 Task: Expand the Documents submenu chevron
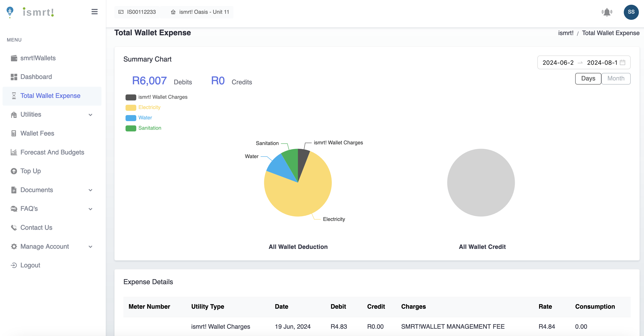click(90, 190)
